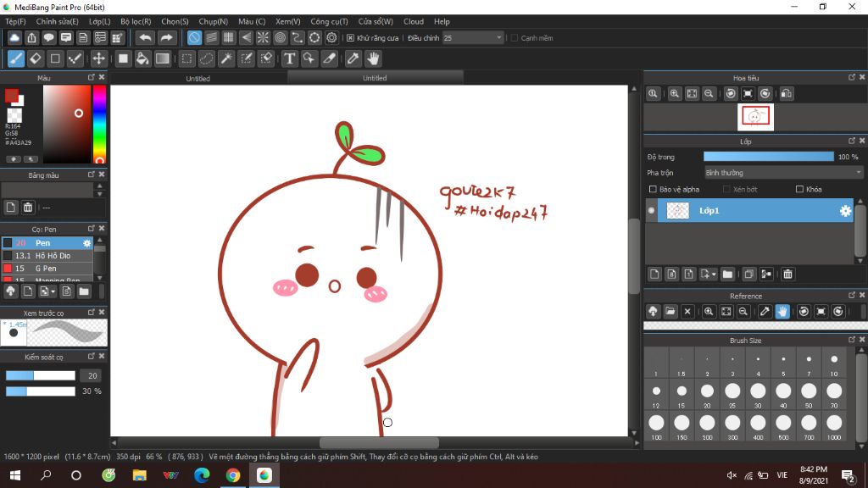
Task: Click the Độ trong opacity slider
Action: pyautogui.click(x=768, y=157)
